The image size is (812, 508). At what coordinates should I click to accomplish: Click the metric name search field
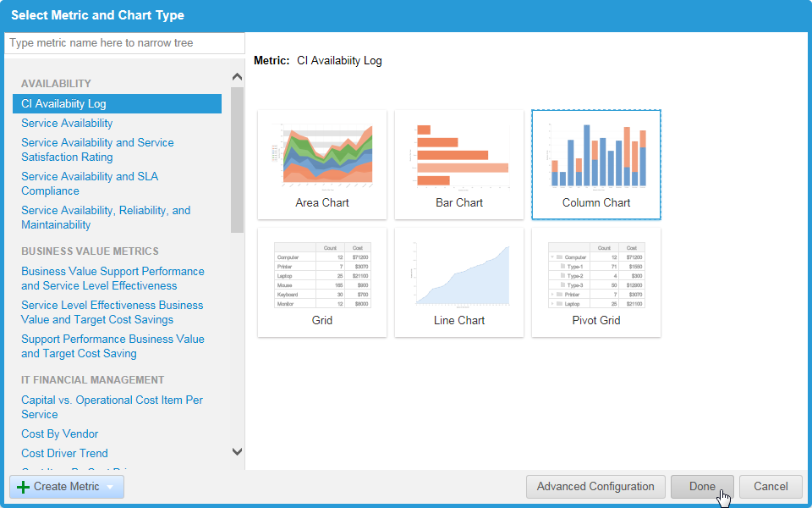(x=124, y=42)
